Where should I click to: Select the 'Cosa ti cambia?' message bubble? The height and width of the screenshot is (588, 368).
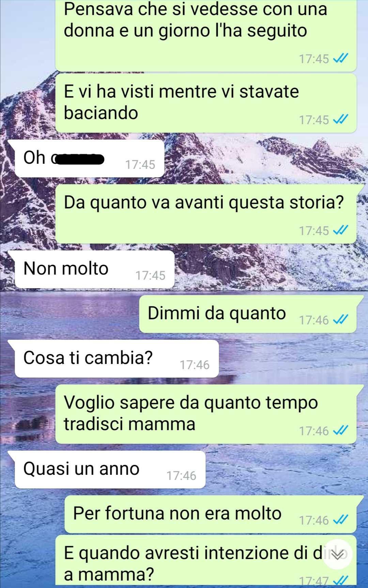tap(117, 358)
